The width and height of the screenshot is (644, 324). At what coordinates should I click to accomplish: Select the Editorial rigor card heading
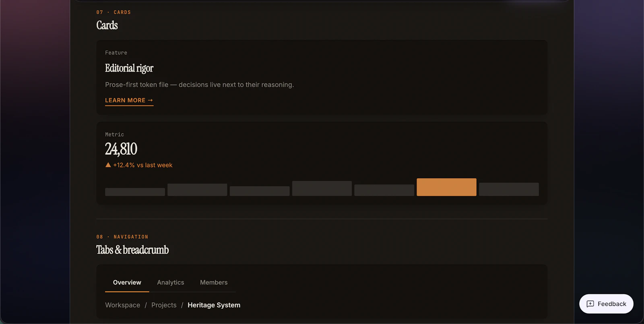tap(129, 68)
